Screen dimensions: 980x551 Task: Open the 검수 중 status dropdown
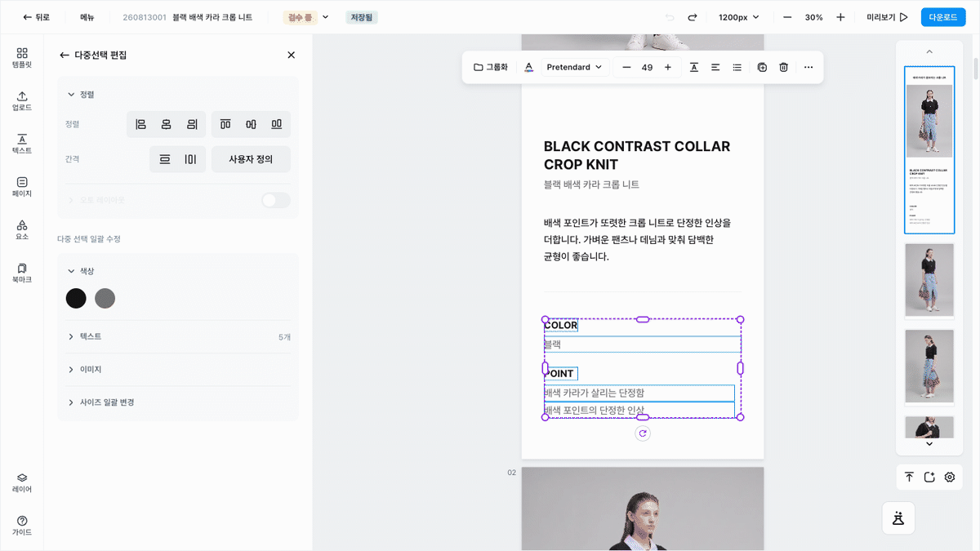[306, 17]
